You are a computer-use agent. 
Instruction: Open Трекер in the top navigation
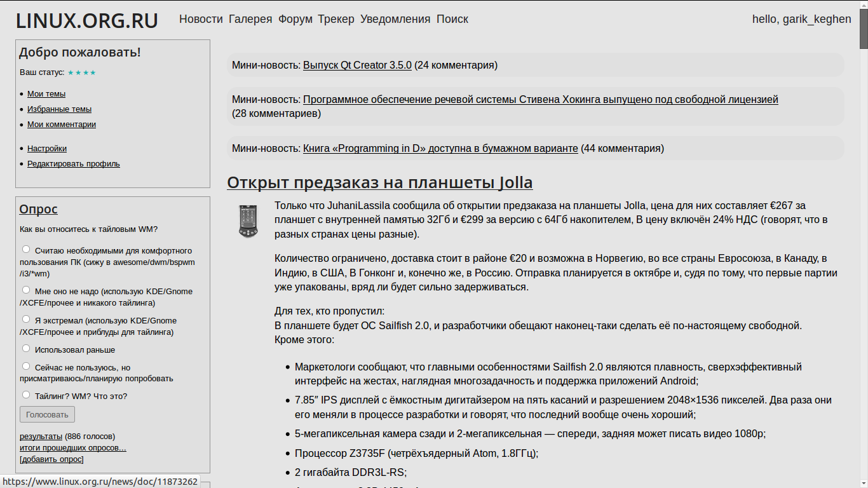tap(336, 19)
